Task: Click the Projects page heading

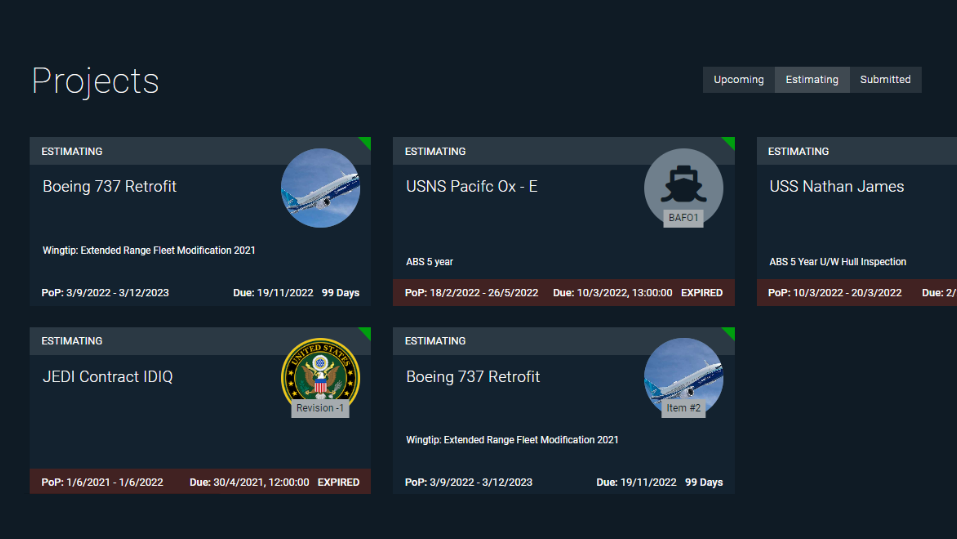Action: pyautogui.click(x=95, y=81)
